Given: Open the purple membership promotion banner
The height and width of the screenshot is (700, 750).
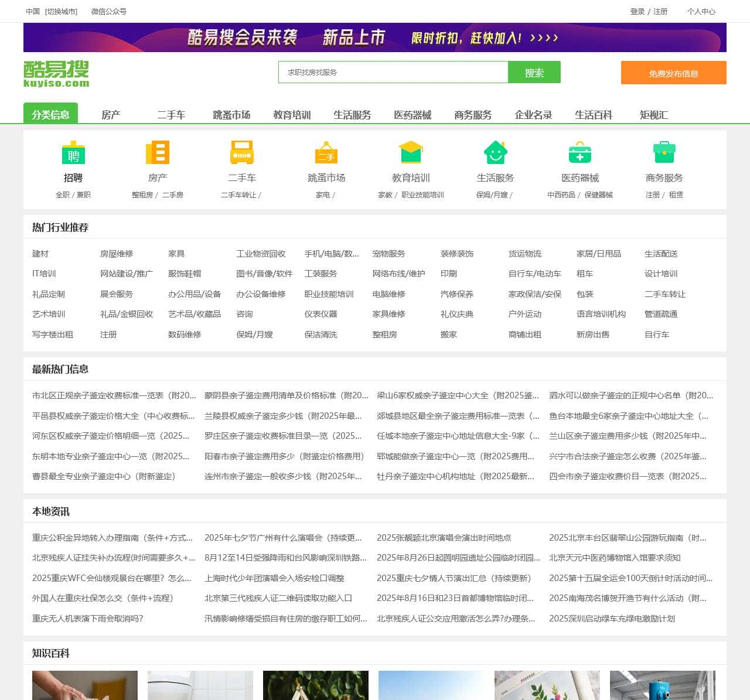Looking at the screenshot, I should click(x=375, y=38).
